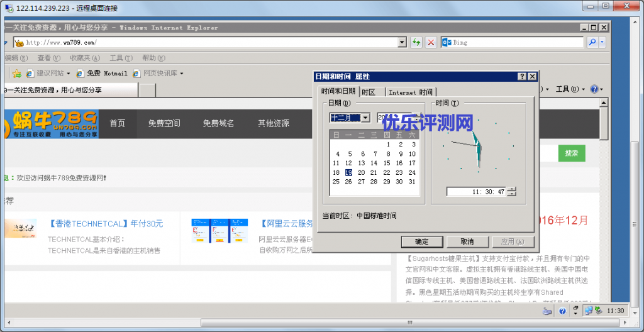The width and height of the screenshot is (644, 332).
Task: Click the favorites star icon
Action: (17, 74)
